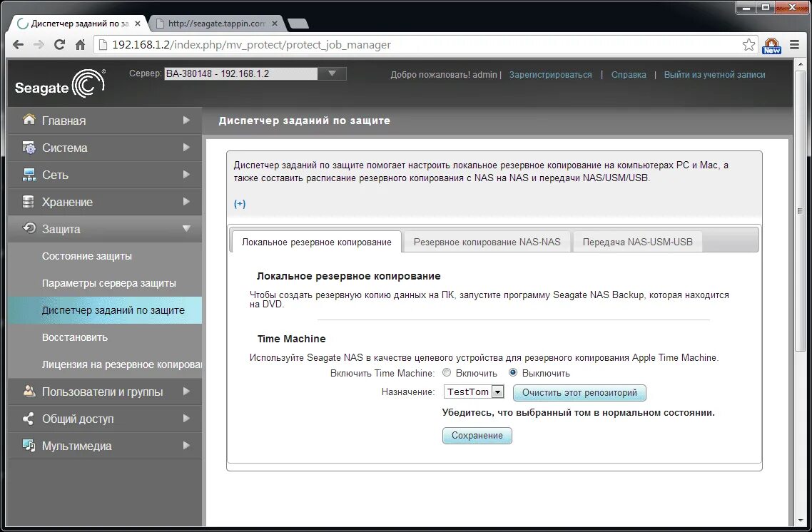Screen dimensions: 812x532
Task: Click the Мультимедиа music icon
Action: click(29, 445)
